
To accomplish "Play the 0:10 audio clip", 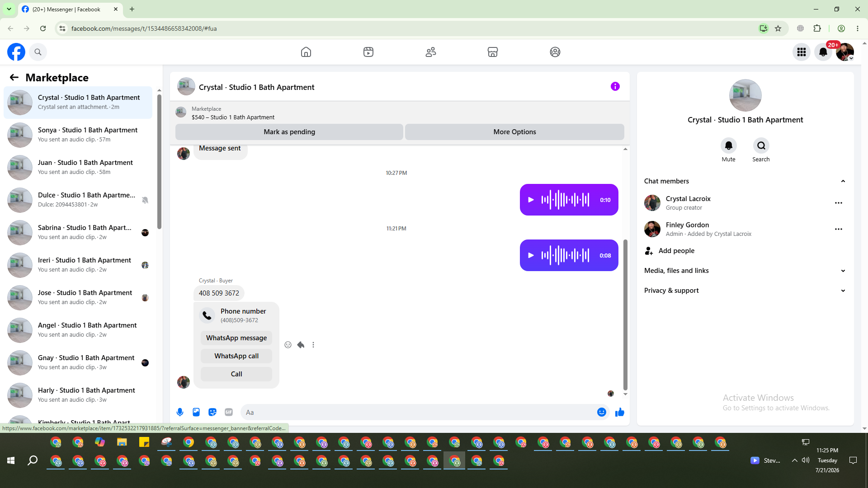I will pyautogui.click(x=531, y=200).
